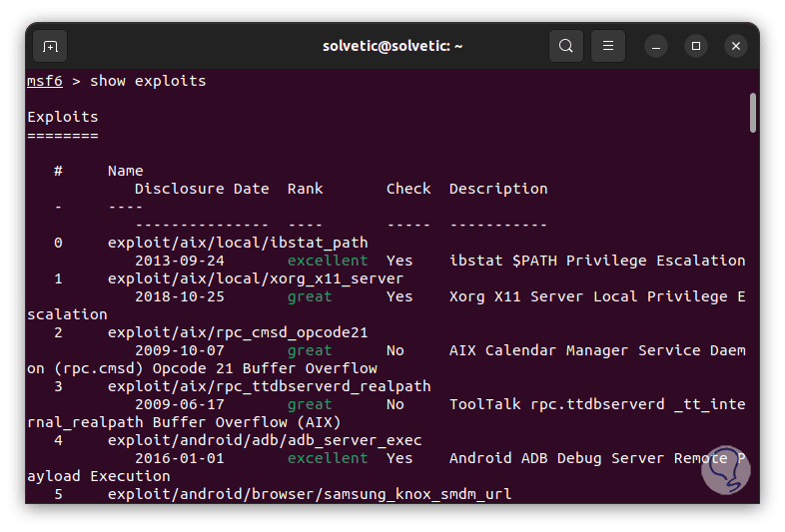Click exploit/aix/rpc_cmsd_opcode21 entry

click(x=238, y=333)
